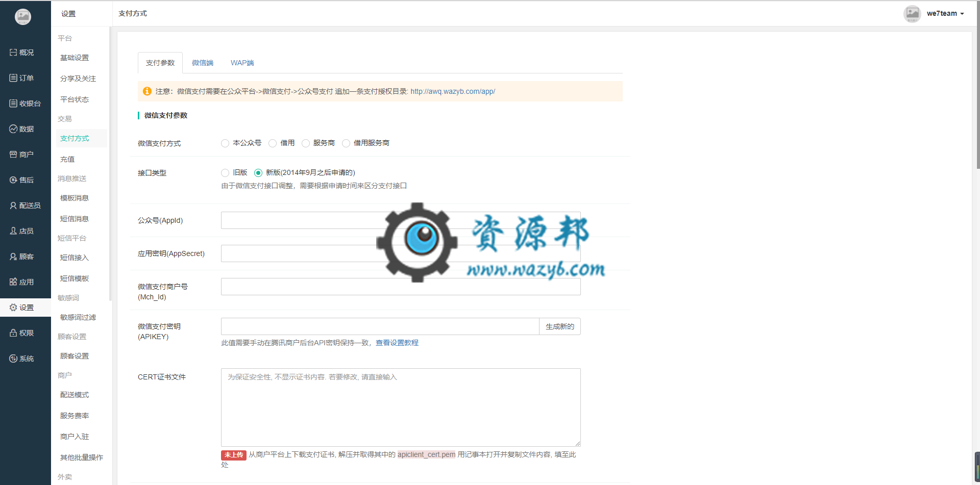Click the orange notice info icon

point(147,91)
